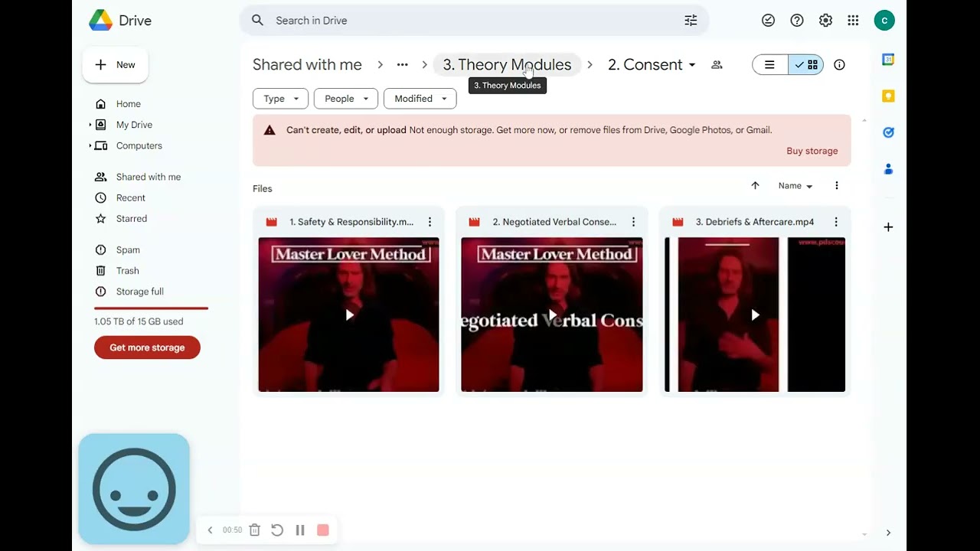980x551 pixels.
Task: Click the storage usage progress bar
Action: point(151,308)
